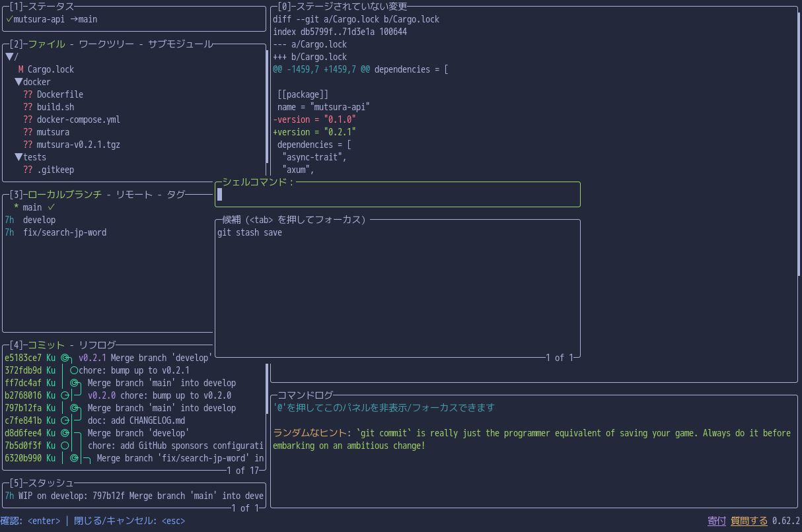Image resolution: width=802 pixels, height=532 pixels.
Task: Switch to サブモジュール tab
Action: pyautogui.click(x=180, y=44)
